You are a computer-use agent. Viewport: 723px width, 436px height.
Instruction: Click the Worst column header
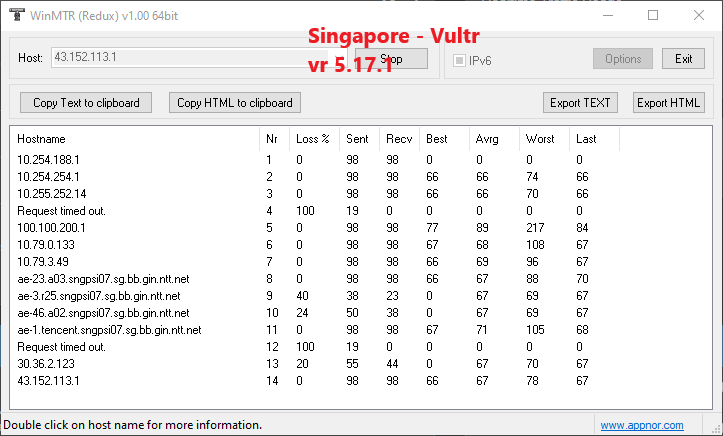[544, 139]
